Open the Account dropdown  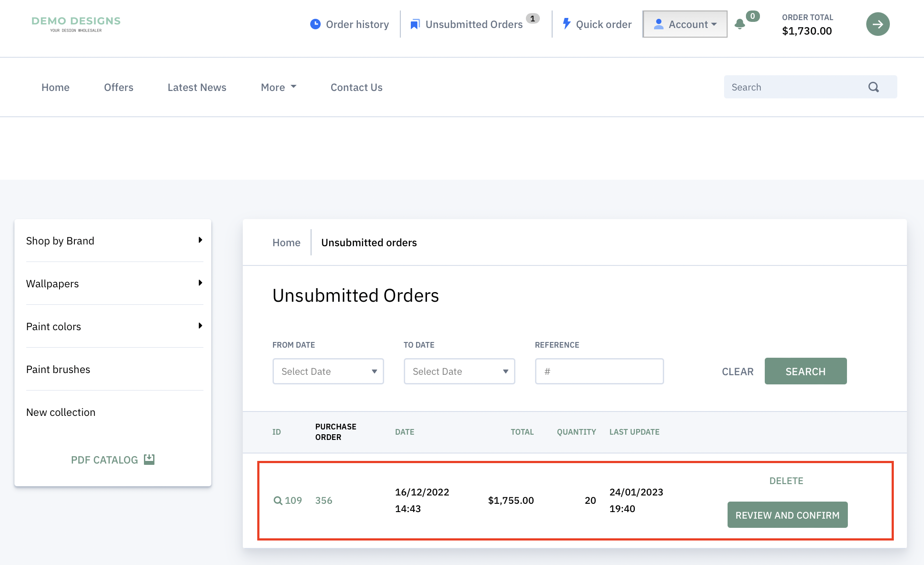point(685,24)
